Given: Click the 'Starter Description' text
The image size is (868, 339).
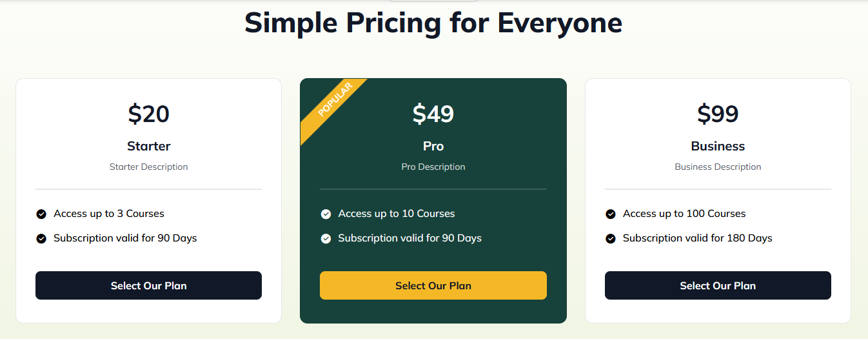Looking at the screenshot, I should pos(148,167).
